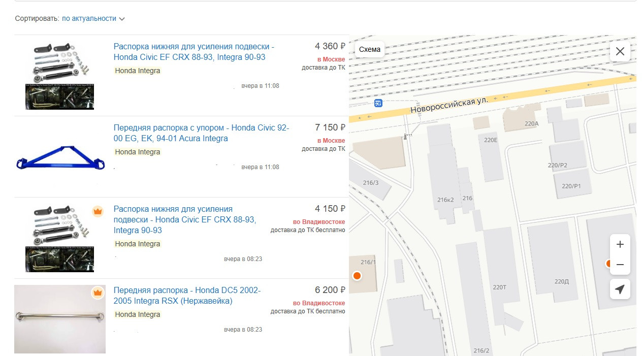Zoom out on the map
This screenshot has width=644, height=356.
(x=620, y=265)
